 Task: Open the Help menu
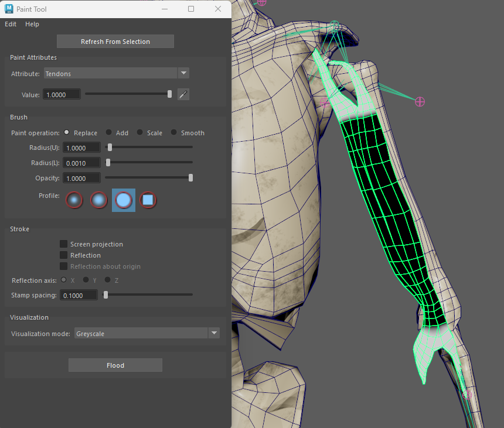pyautogui.click(x=32, y=24)
